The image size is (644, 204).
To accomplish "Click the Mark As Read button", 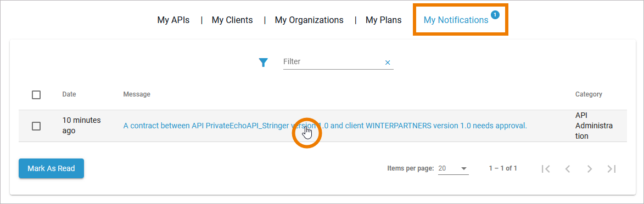I will [x=52, y=168].
